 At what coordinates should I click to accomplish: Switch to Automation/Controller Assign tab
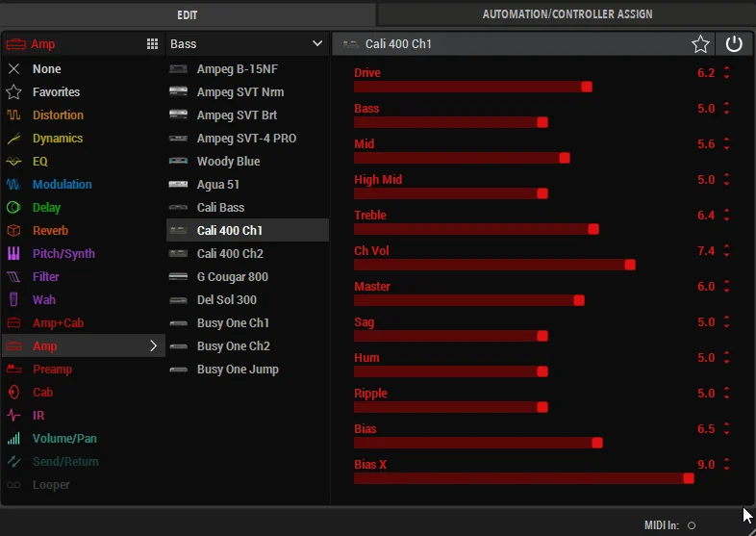tap(567, 14)
